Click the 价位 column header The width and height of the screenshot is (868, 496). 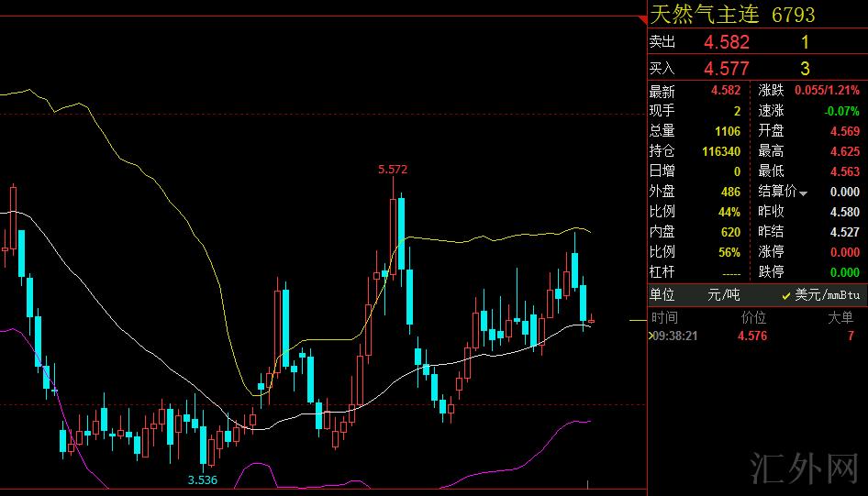[x=752, y=317]
